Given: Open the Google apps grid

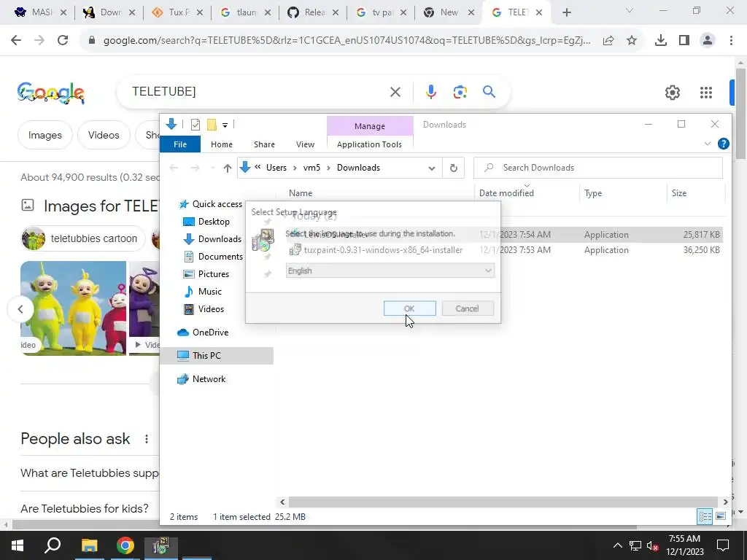Looking at the screenshot, I should pos(706,93).
